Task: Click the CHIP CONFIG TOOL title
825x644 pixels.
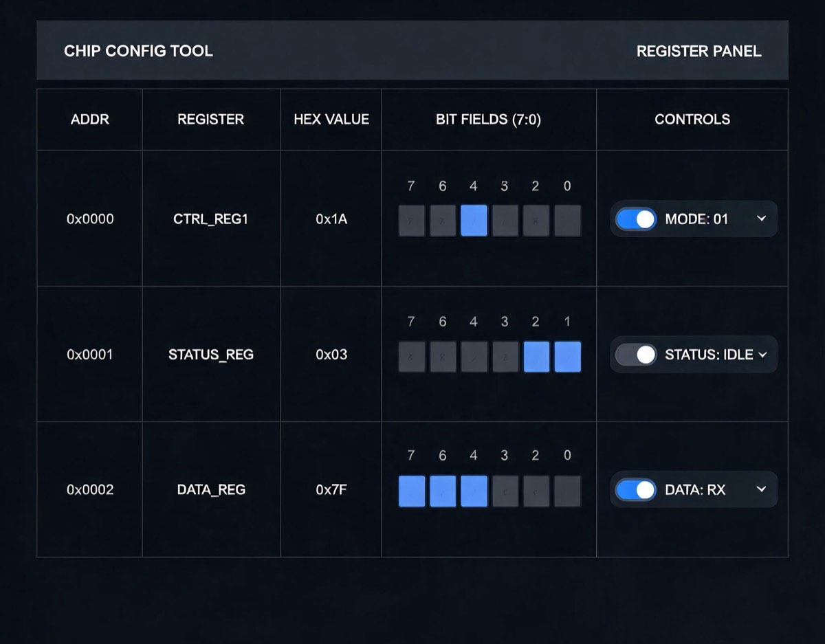Action: click(138, 52)
